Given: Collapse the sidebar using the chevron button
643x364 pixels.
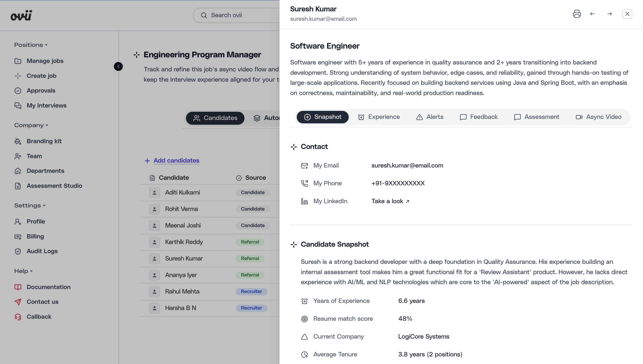Looking at the screenshot, I should [118, 66].
